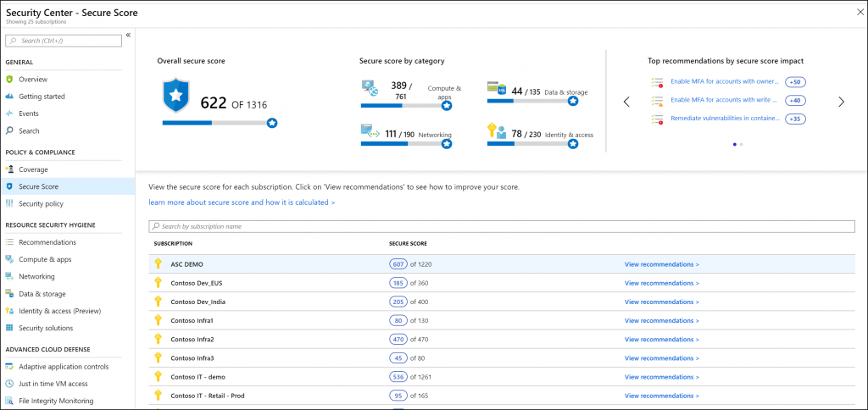View recommendations for Contoso Infra1
Image resolution: width=868 pixels, height=410 pixels.
point(661,321)
